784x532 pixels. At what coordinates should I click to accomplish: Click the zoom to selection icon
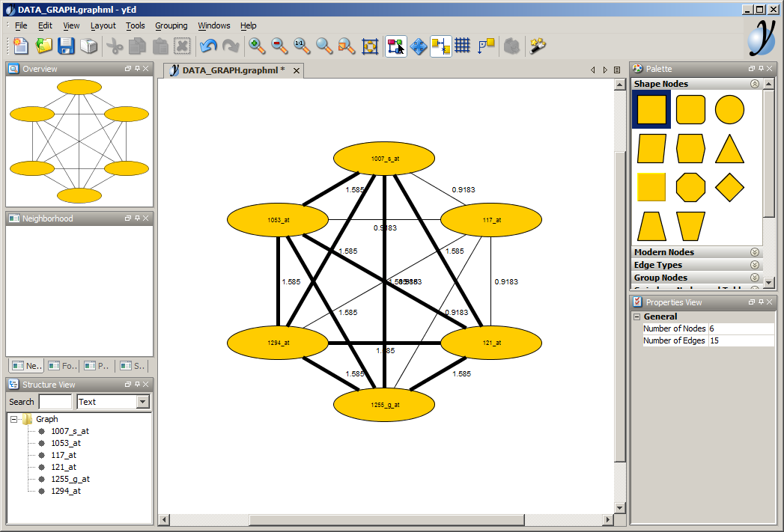point(347,46)
